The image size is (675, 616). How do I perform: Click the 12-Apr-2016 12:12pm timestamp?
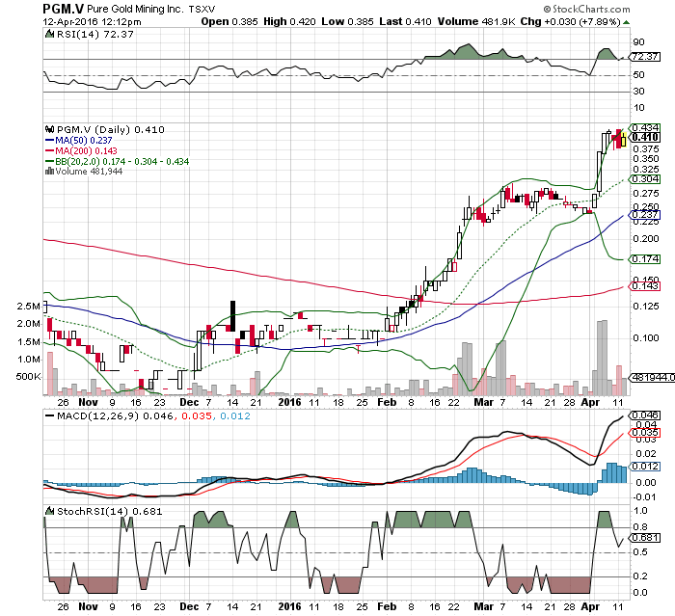click(x=92, y=21)
